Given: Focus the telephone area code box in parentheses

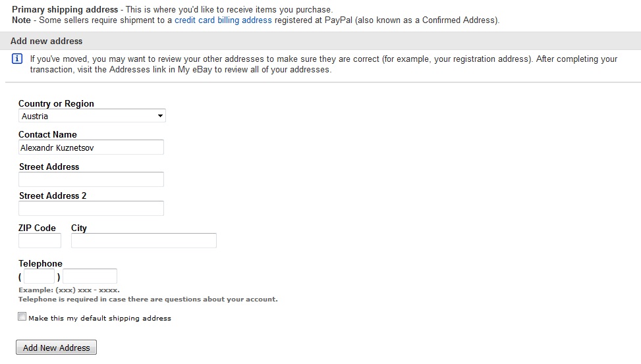Looking at the screenshot, I should (40, 276).
